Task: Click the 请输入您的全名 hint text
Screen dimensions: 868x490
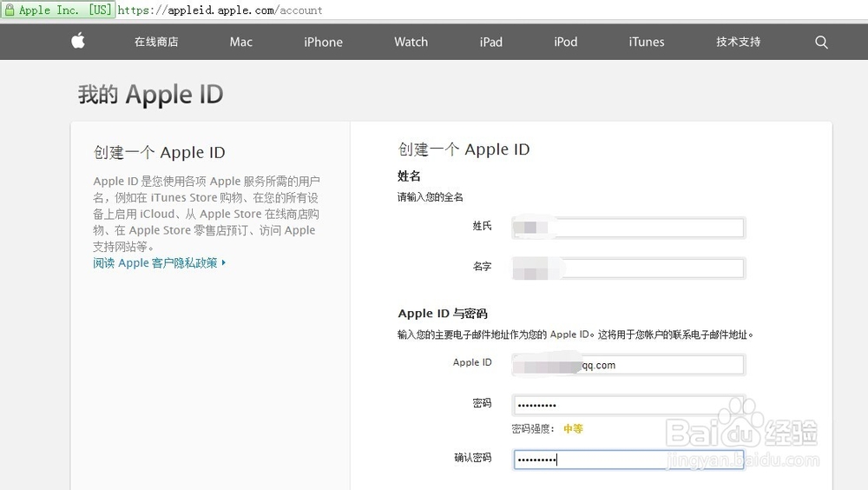Action: [431, 196]
